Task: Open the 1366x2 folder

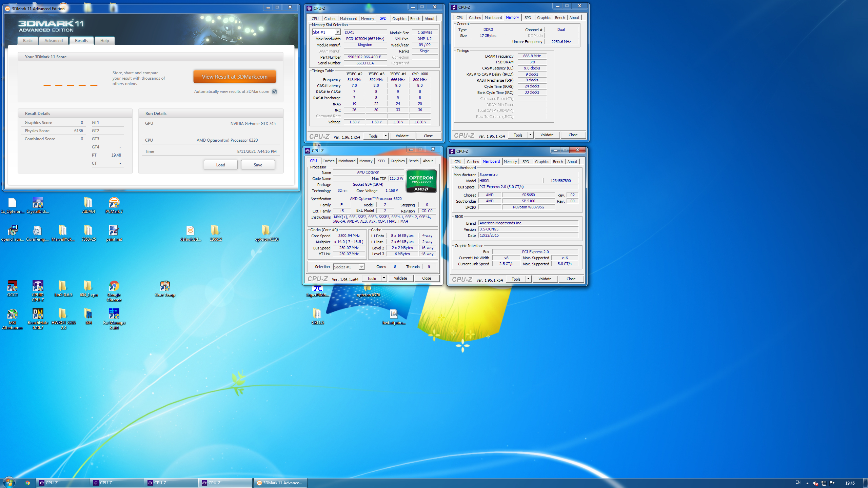Action: pos(216,233)
